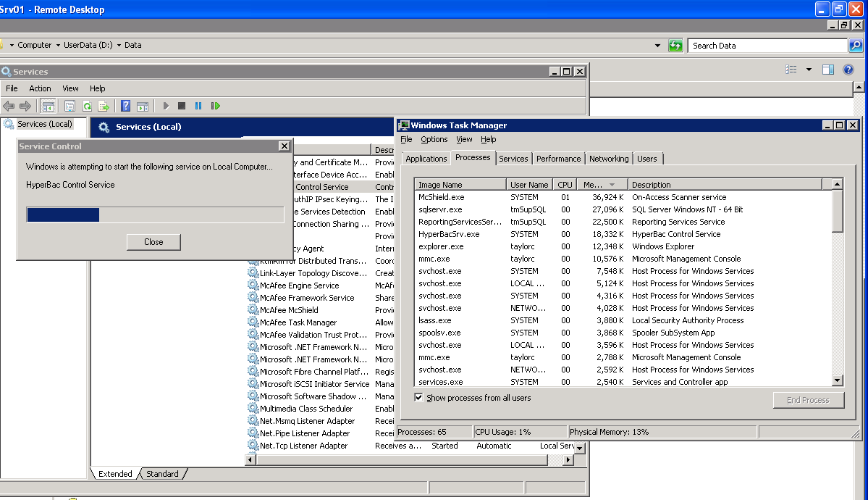Click the Refresh icon in Services toolbar
The width and height of the screenshot is (868, 500).
87,106
